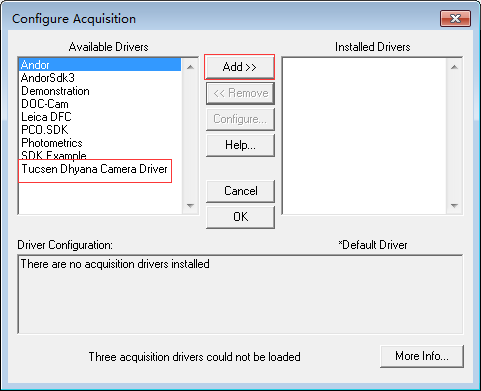Select PCO.SDK driver entry
The height and width of the screenshot is (391, 481).
pyautogui.click(x=100, y=130)
